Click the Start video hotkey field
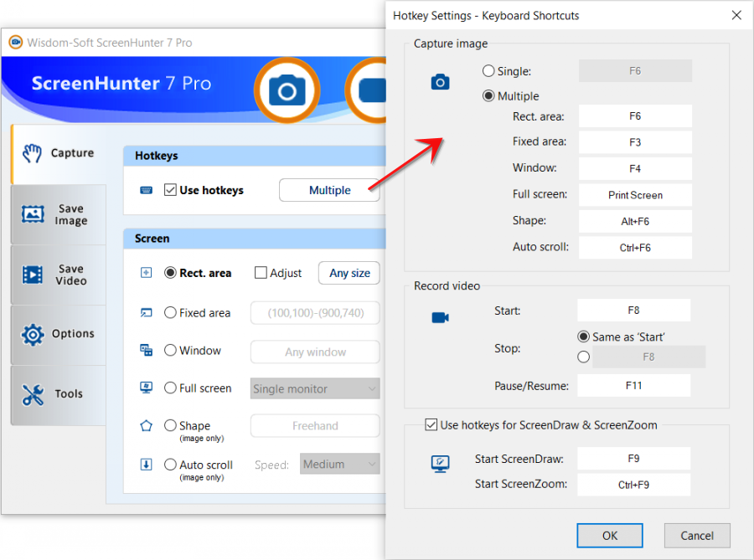This screenshot has width=754, height=560. pyautogui.click(x=634, y=311)
